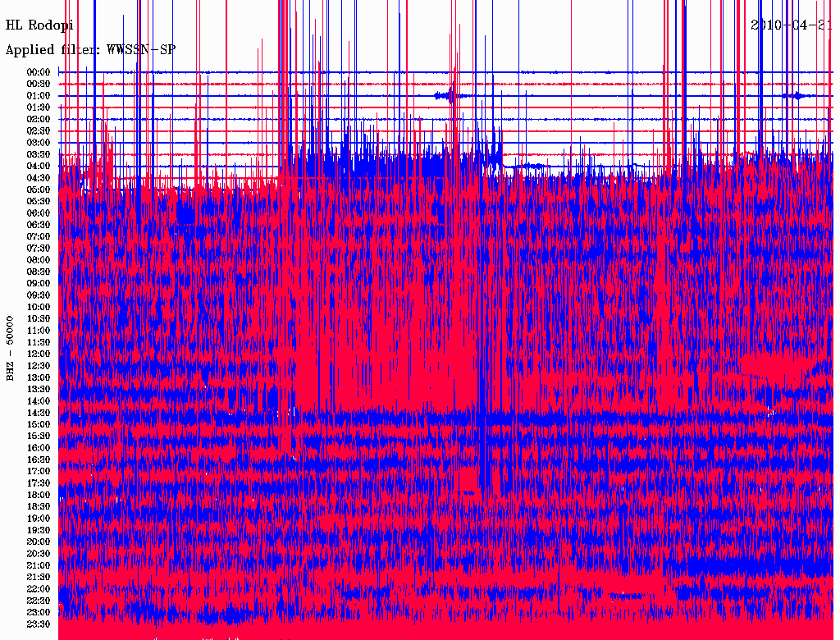This screenshot has width=840, height=640.
Task: Select the 01:30 time label
Action: point(39,107)
